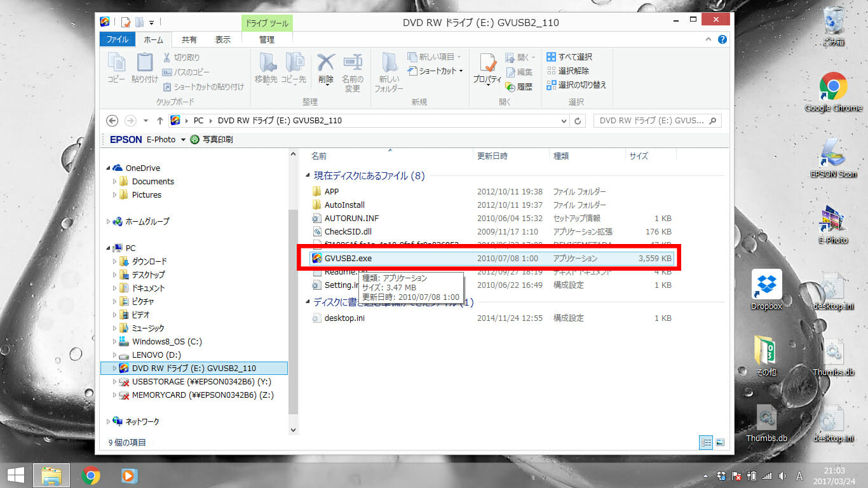Click Copy path (パスのコピー)

click(186, 72)
